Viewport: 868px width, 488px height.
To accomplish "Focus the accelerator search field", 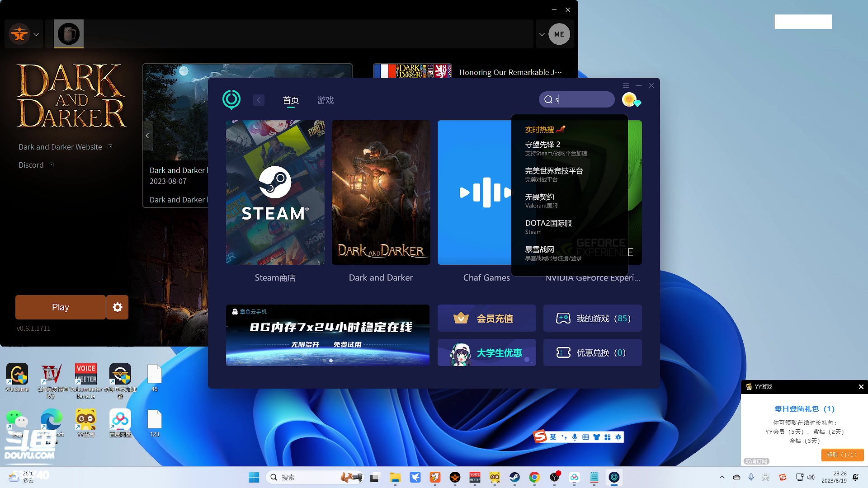I will 577,99.
